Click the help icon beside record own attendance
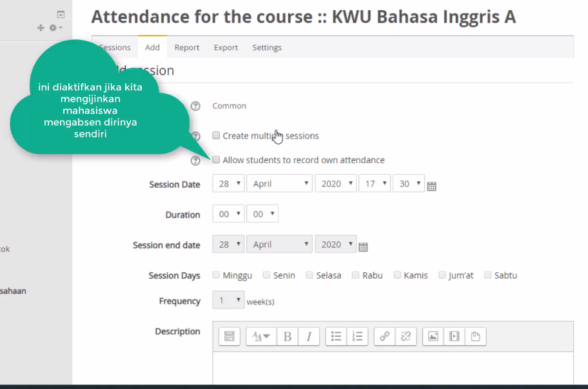Image resolution: width=588 pixels, height=389 pixels. point(195,161)
